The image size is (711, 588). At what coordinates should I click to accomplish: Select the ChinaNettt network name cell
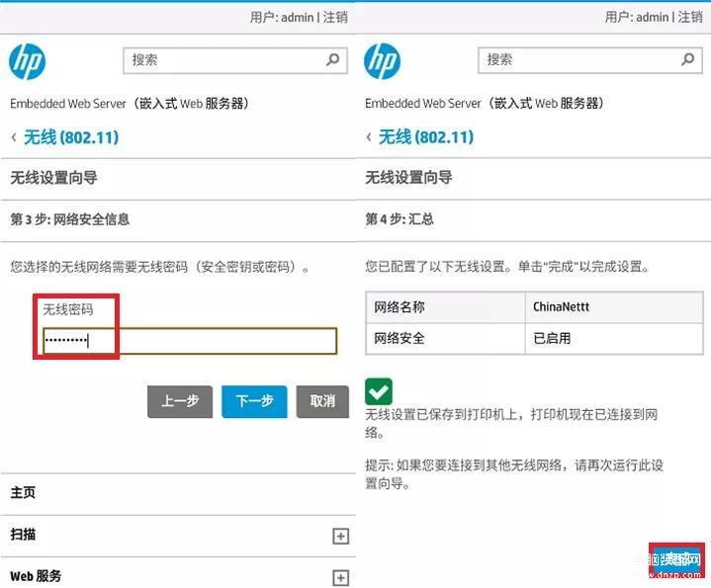tap(614, 307)
